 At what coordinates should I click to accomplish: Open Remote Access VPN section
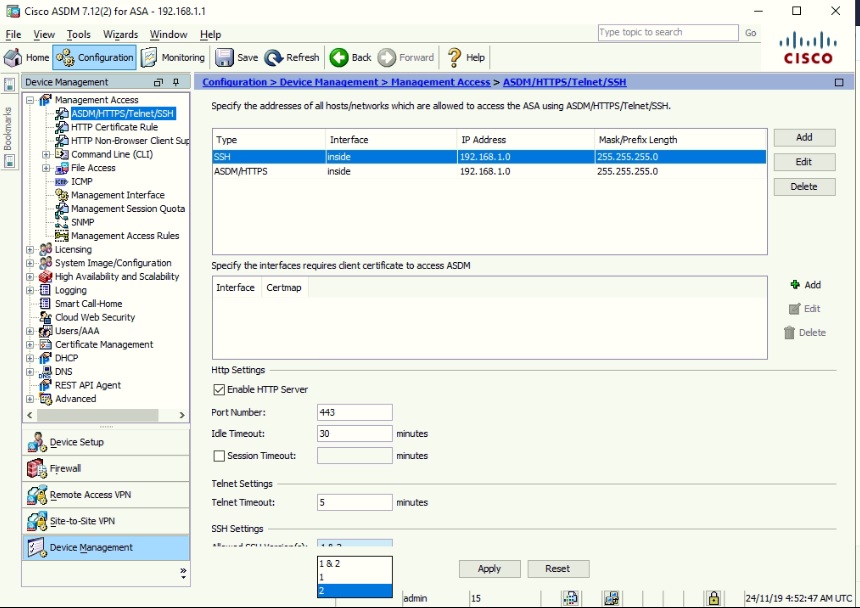point(106,495)
